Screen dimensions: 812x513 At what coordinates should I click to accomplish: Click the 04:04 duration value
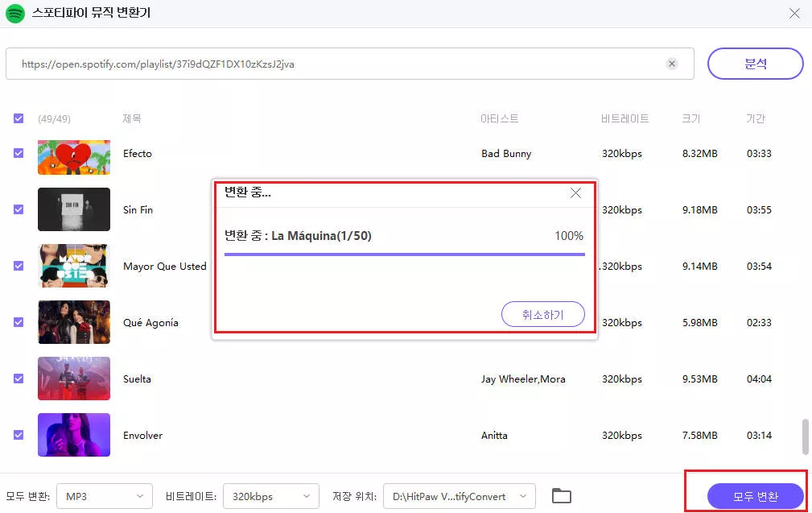759,379
